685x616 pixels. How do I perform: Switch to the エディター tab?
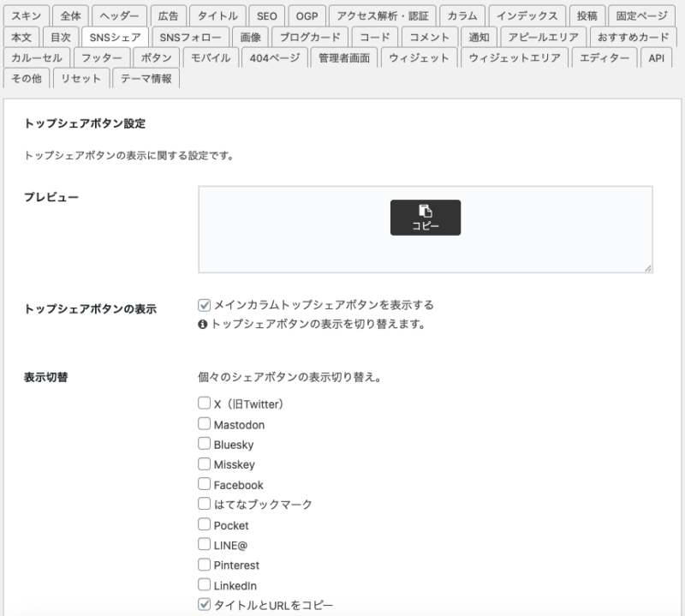click(x=605, y=57)
